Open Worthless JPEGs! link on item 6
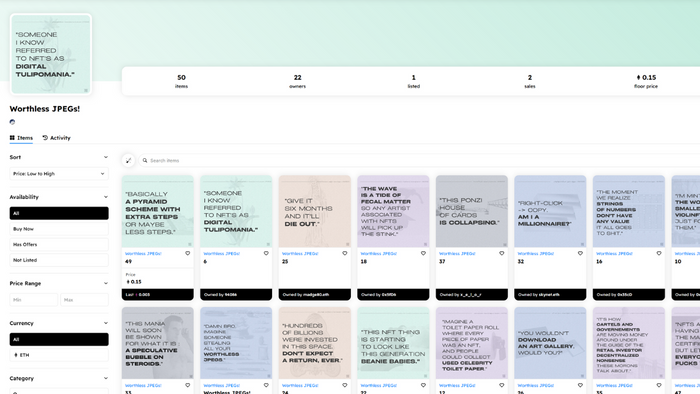700x394 pixels. point(222,253)
